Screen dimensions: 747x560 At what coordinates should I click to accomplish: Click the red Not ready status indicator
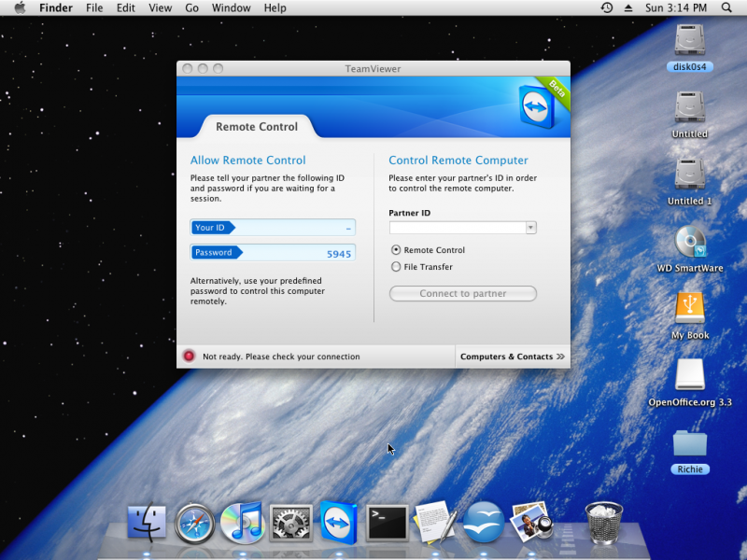pos(189,357)
